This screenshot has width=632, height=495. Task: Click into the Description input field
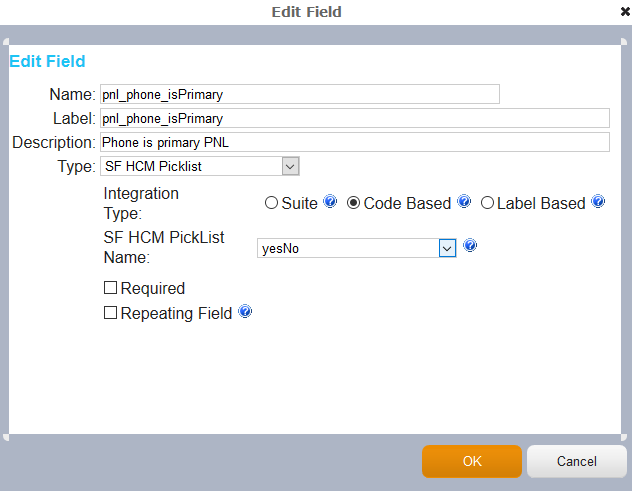[x=355, y=142]
